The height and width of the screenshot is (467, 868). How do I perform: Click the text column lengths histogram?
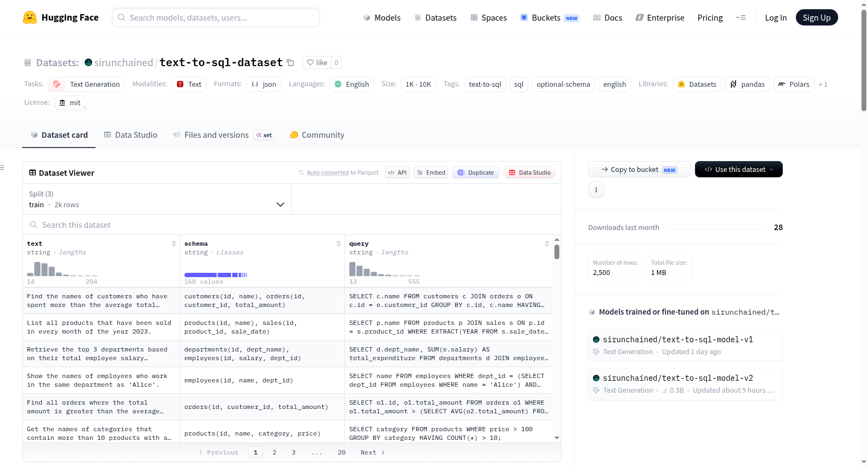[62, 268]
